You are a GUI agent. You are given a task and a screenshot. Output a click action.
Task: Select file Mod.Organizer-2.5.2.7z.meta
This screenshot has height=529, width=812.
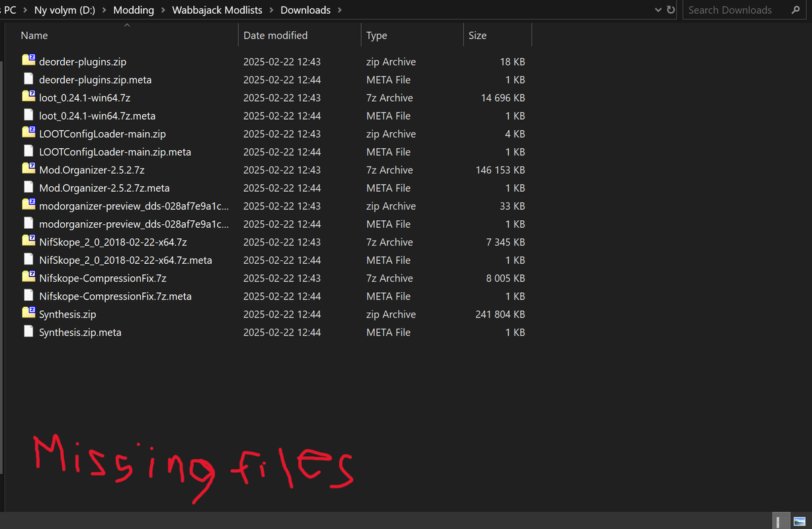click(104, 188)
